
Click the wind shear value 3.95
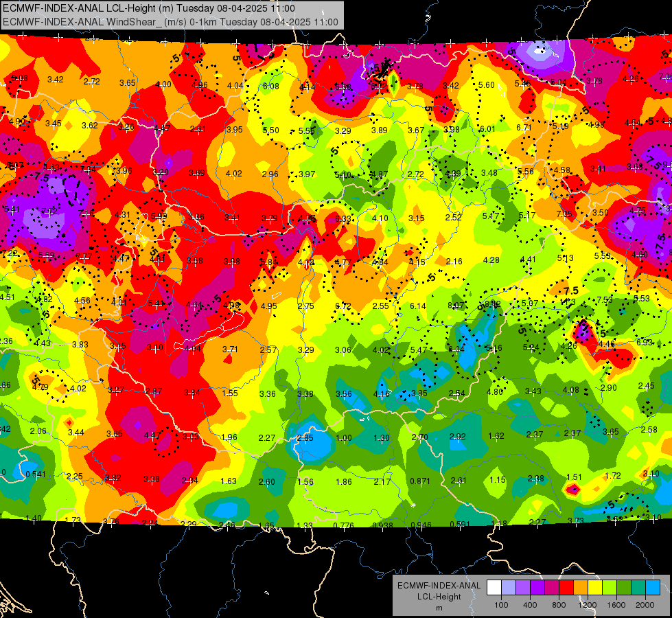click(235, 129)
